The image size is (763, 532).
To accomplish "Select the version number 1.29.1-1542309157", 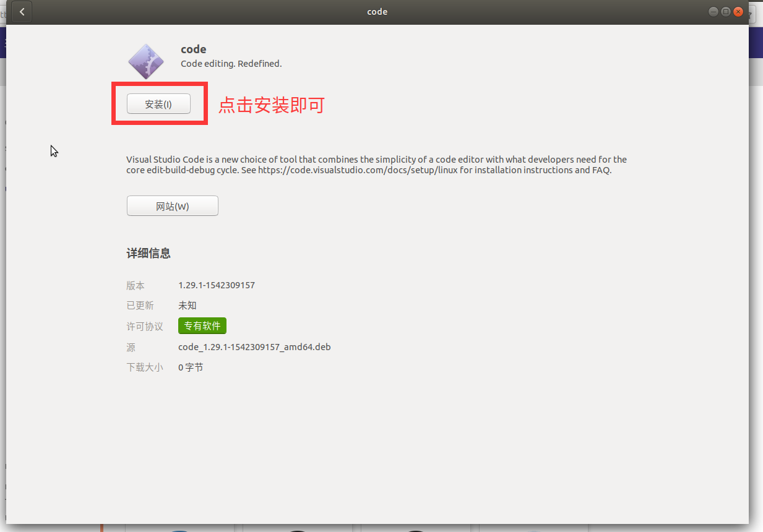I will pos(217,285).
